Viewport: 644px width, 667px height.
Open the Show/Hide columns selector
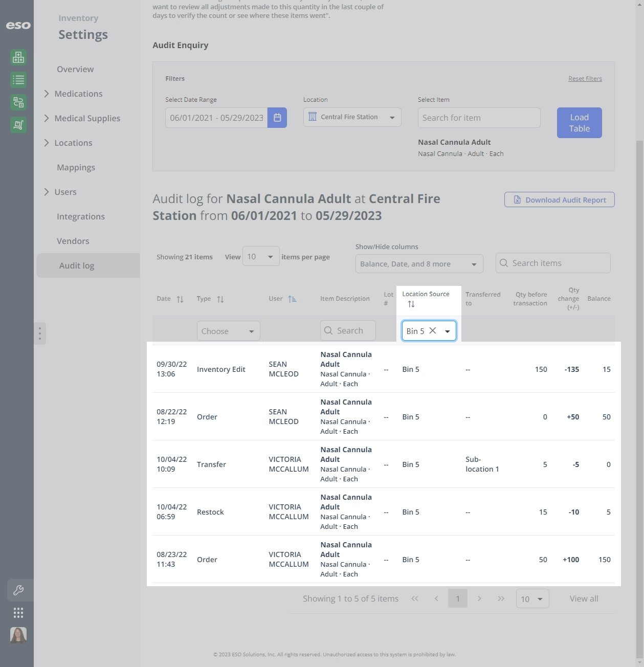coord(419,263)
